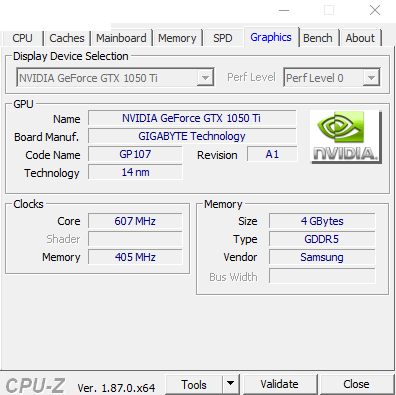396x395 pixels.
Task: Open the Caches tab
Action: (x=67, y=38)
